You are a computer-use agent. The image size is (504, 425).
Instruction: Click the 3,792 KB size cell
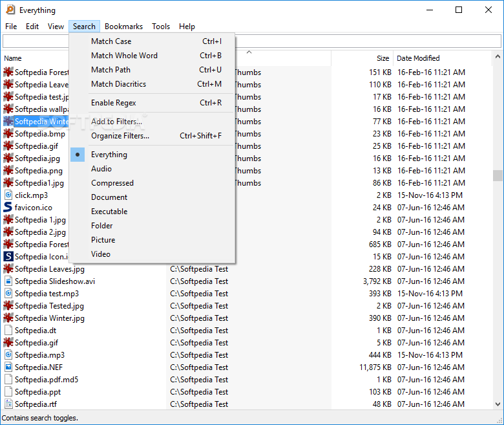tap(377, 281)
